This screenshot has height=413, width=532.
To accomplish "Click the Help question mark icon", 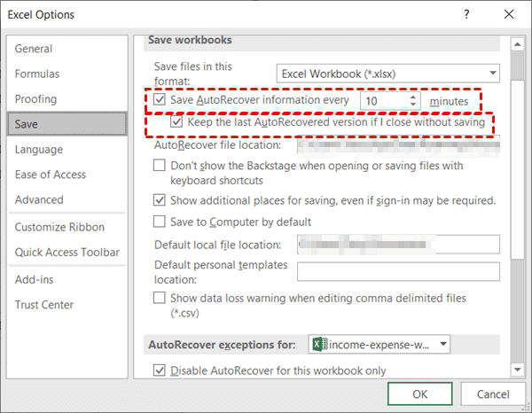I will [x=464, y=15].
